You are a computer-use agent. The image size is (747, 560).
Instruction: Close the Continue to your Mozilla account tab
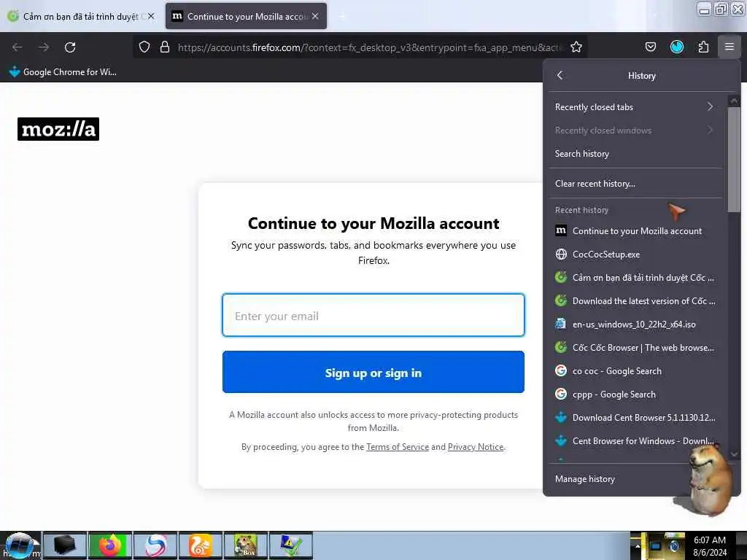tap(315, 16)
